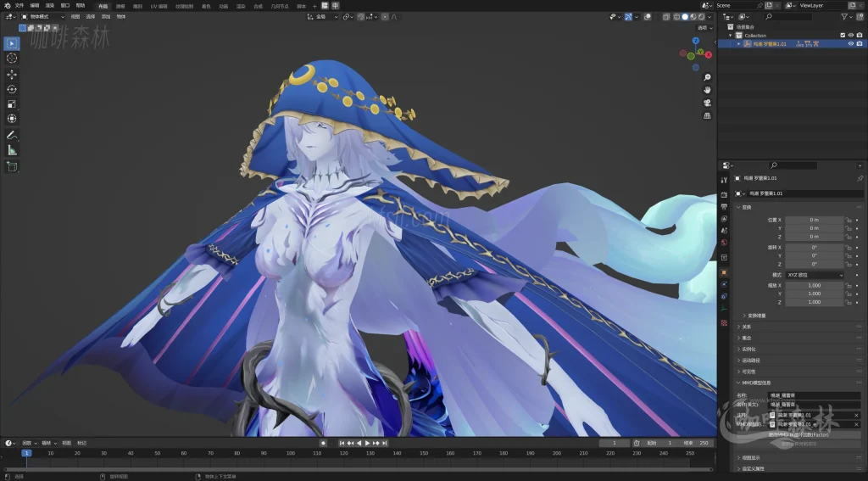868x481 pixels.
Task: Click the viewport pan hand icon
Action: point(707,90)
